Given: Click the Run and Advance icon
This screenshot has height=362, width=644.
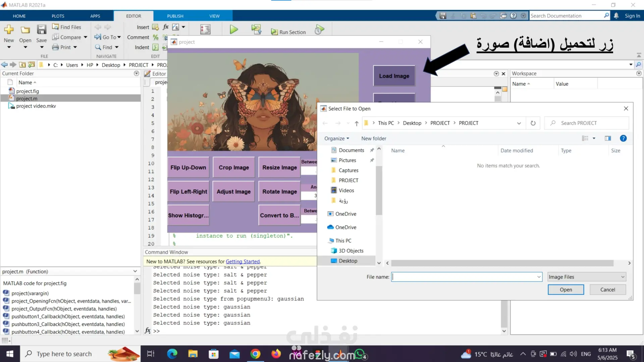Looking at the screenshot, I should (x=257, y=30).
